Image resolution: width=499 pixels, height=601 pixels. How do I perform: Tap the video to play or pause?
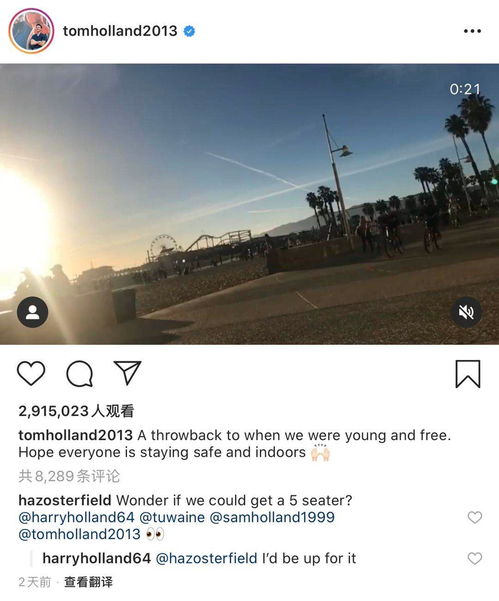(x=250, y=204)
